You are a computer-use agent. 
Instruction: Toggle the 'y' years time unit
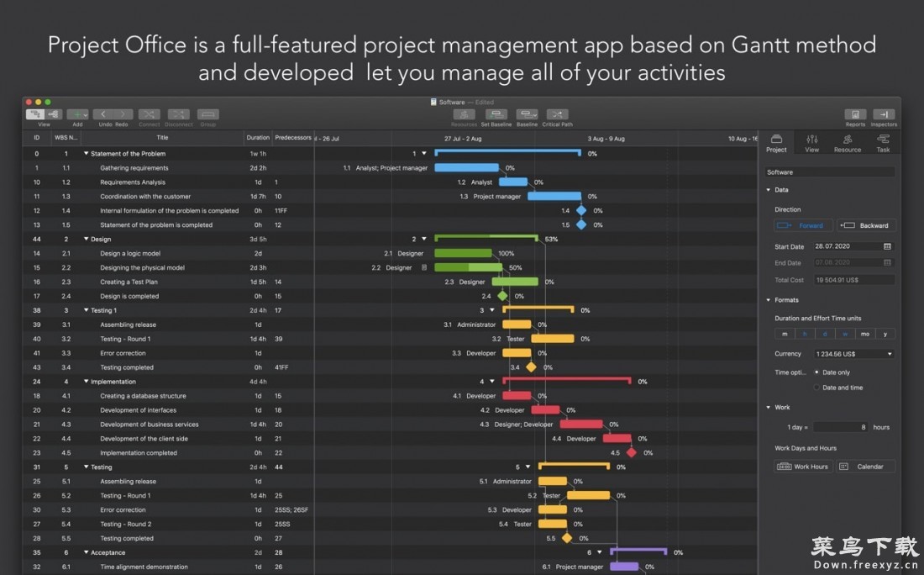[x=885, y=334]
